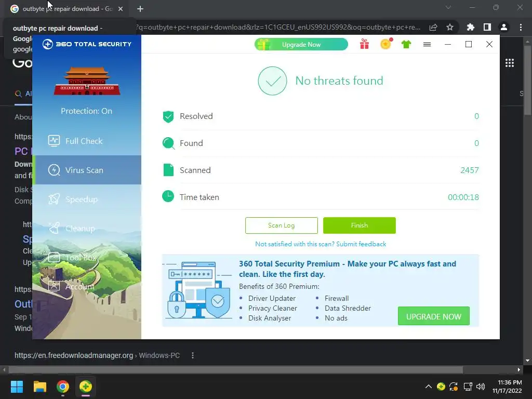Open Tool Box in sidebar
This screenshot has height=399, width=532.
(x=87, y=258)
